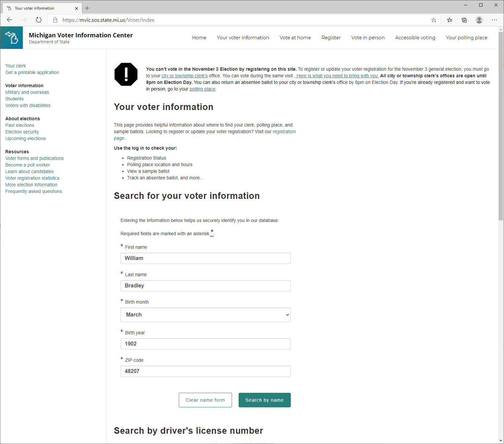
Task: Click the 'About elections' sidebar heading
Action: tap(22, 119)
